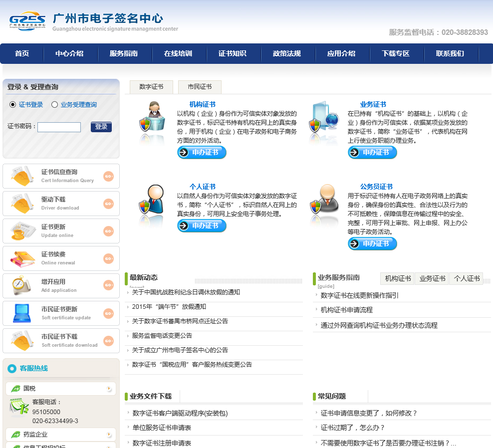
Task: Open FAQ 证书申请信息变更了,如何修改?
Action: coord(369,414)
